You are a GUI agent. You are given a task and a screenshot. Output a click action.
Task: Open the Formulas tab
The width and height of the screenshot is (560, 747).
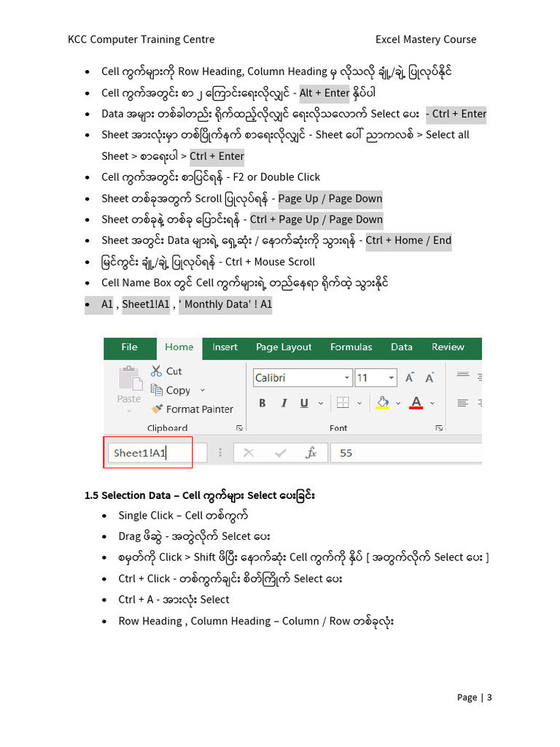pyautogui.click(x=351, y=347)
